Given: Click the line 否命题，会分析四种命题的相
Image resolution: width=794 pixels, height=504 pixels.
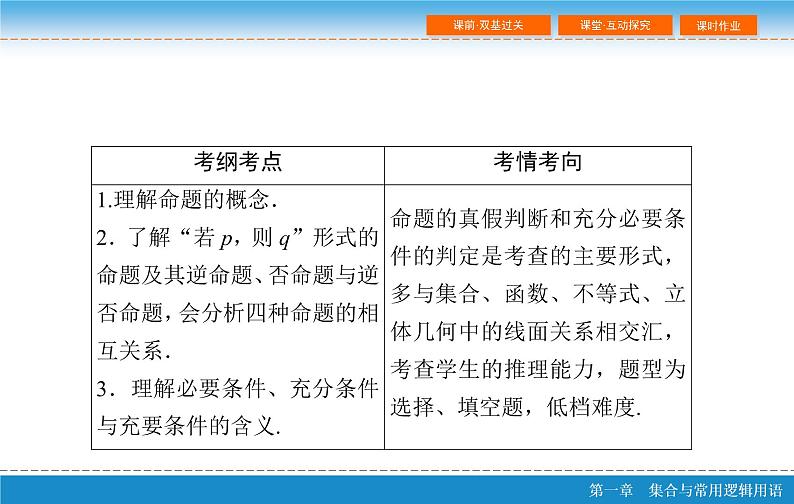Looking at the screenshot, I should (237, 313).
